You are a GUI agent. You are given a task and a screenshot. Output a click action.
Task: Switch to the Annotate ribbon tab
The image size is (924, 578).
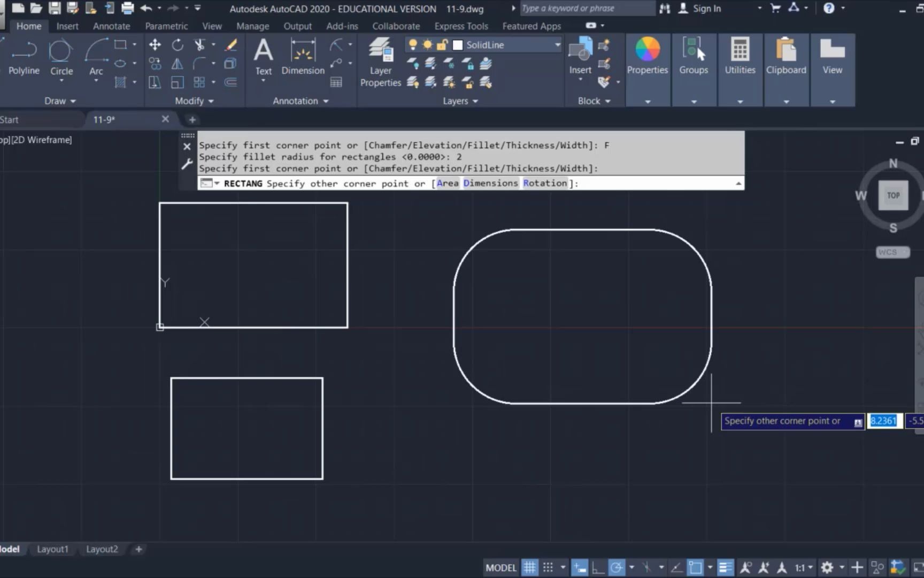(x=111, y=26)
